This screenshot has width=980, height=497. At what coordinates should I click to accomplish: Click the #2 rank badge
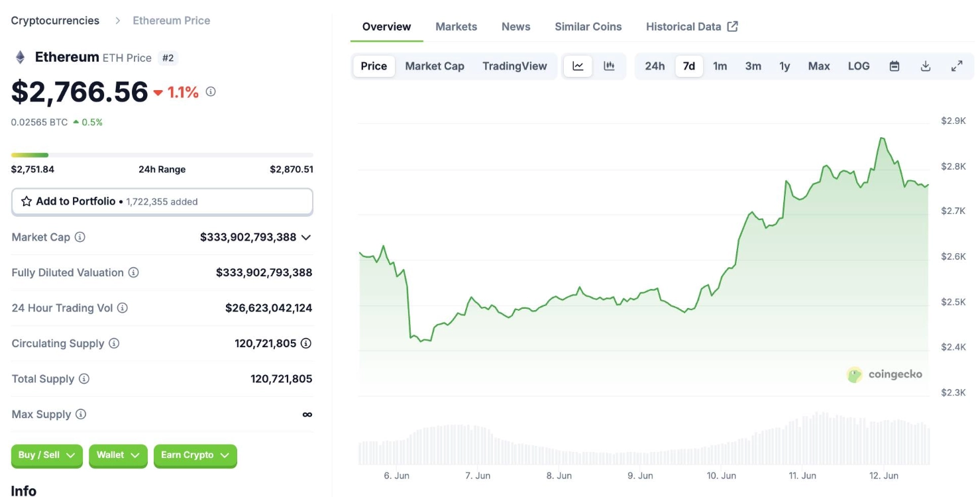click(x=168, y=58)
